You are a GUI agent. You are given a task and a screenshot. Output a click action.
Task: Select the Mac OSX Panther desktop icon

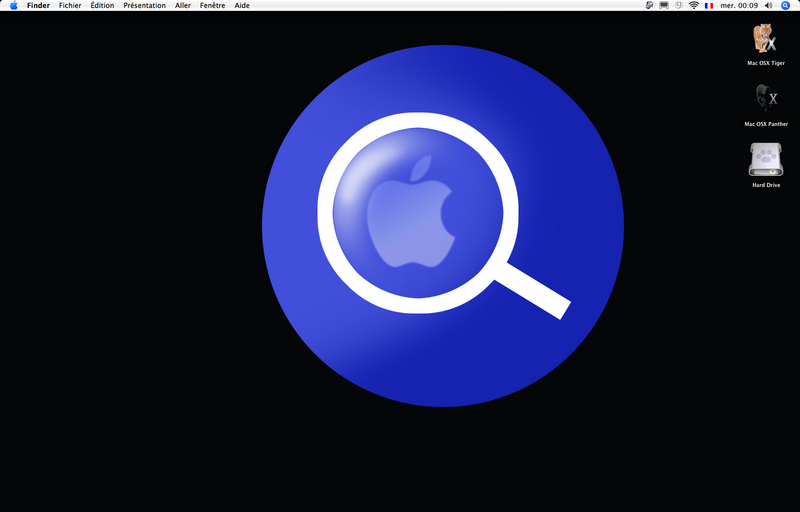(765, 98)
